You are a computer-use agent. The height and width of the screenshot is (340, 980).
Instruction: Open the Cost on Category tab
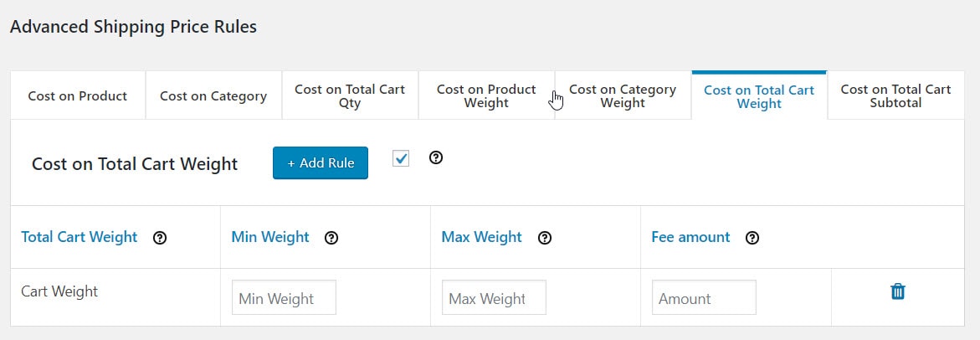(x=213, y=96)
